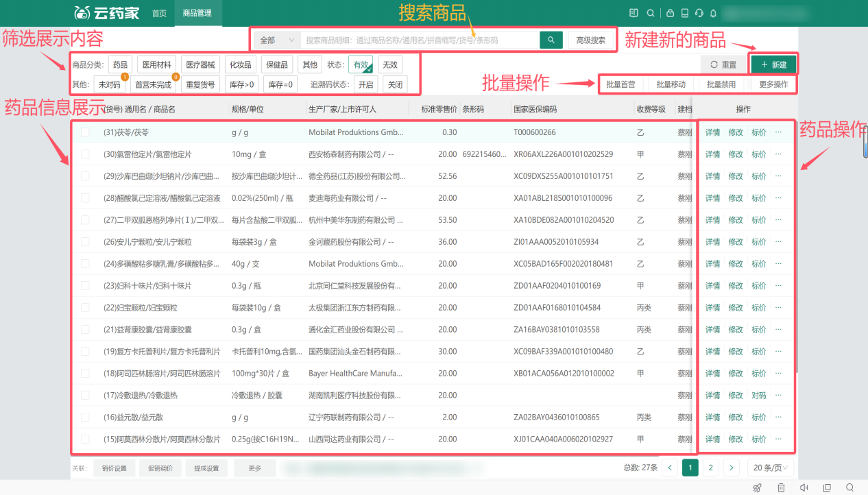
Task: Open the book/manual icon in header
Action: click(634, 13)
